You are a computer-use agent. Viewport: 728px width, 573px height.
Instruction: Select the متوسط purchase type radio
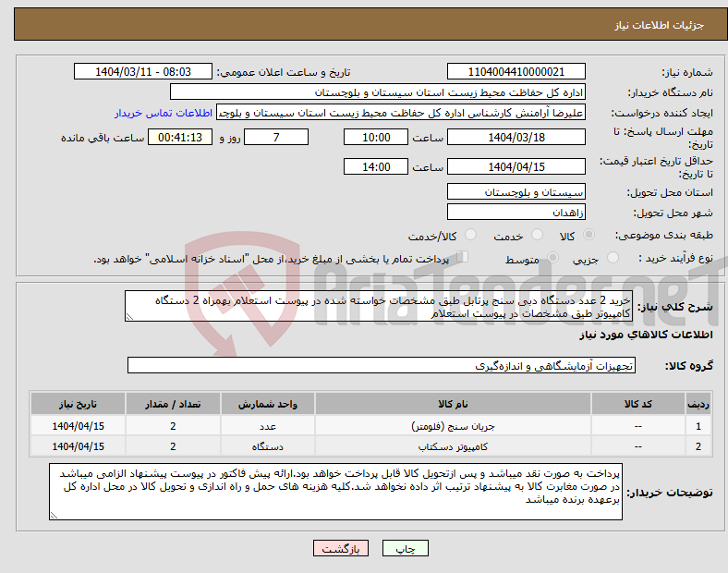pos(552,258)
